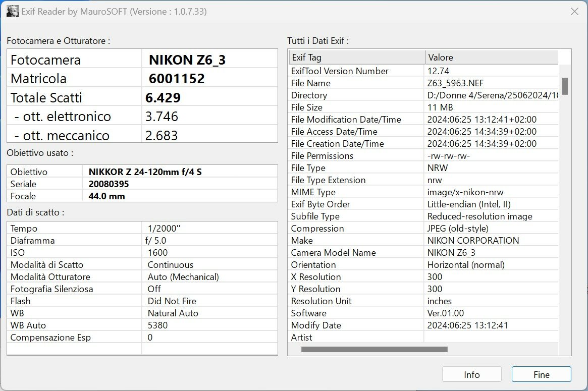Click the Modalità Otturatore row
588x391 pixels.
coord(142,277)
